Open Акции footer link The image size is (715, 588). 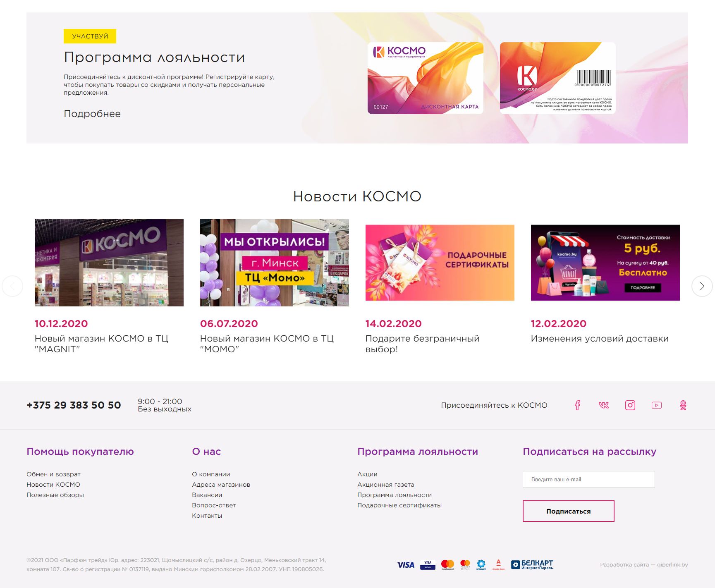(367, 474)
